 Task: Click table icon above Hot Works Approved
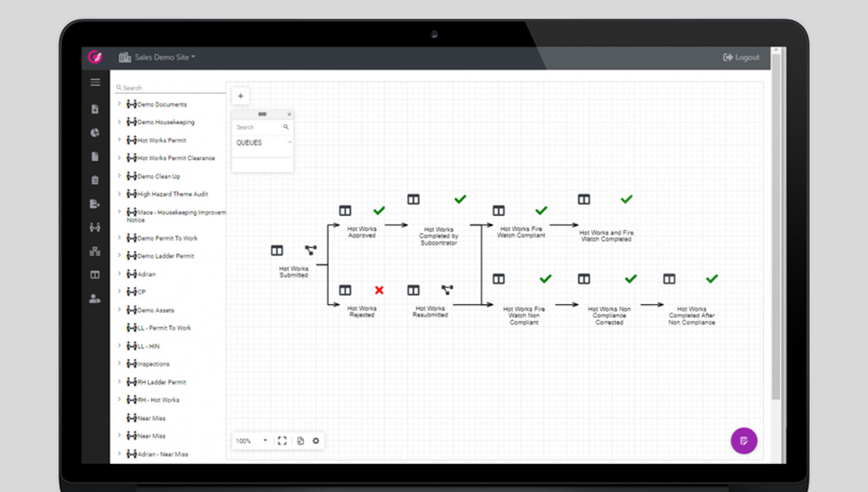[345, 211]
